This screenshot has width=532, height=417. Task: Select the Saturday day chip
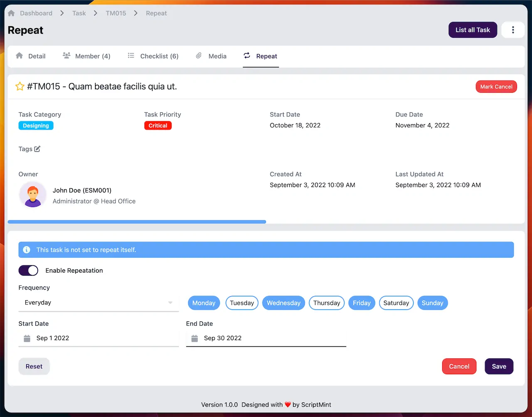396,303
